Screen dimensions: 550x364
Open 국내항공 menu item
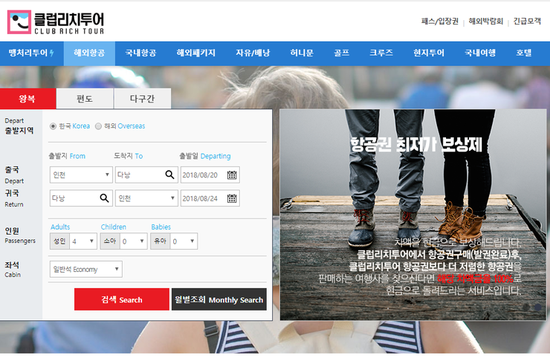[x=141, y=53]
